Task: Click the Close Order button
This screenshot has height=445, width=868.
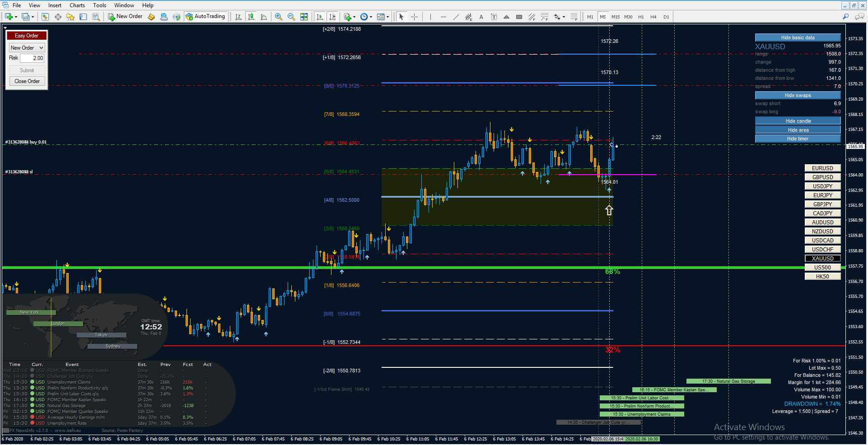Action: 27,81
